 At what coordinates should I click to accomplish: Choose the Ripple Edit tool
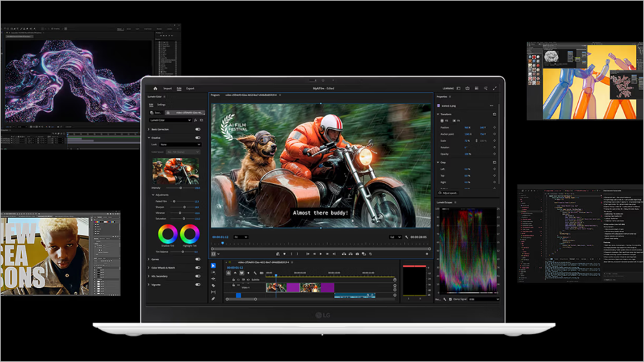pyautogui.click(x=213, y=279)
